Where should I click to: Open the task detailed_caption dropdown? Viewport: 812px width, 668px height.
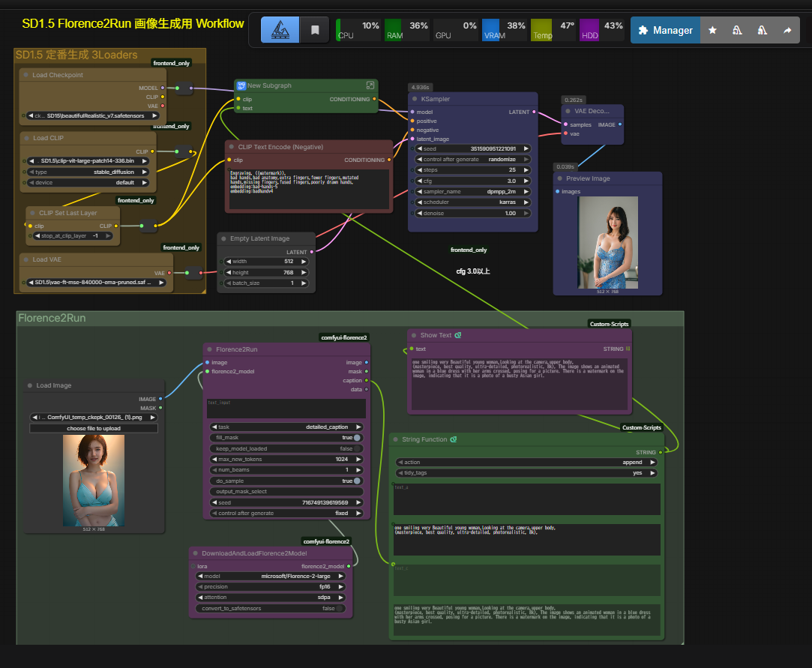(x=286, y=427)
